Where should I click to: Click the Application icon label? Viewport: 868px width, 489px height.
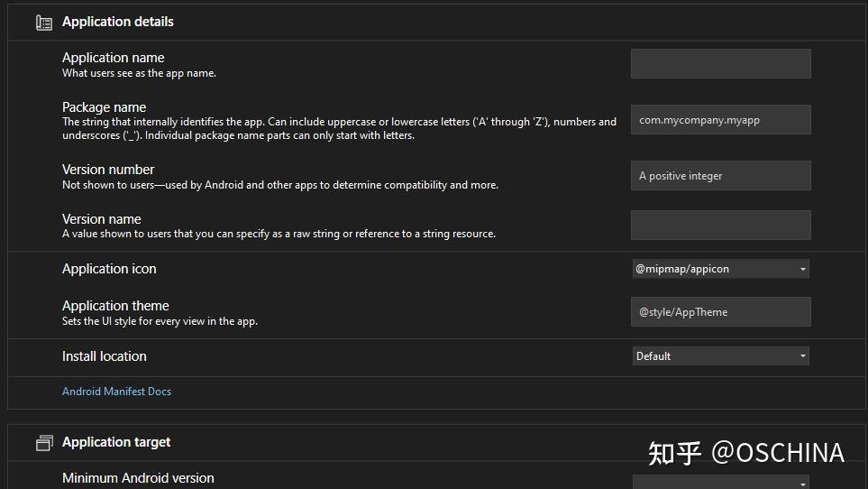click(x=109, y=269)
